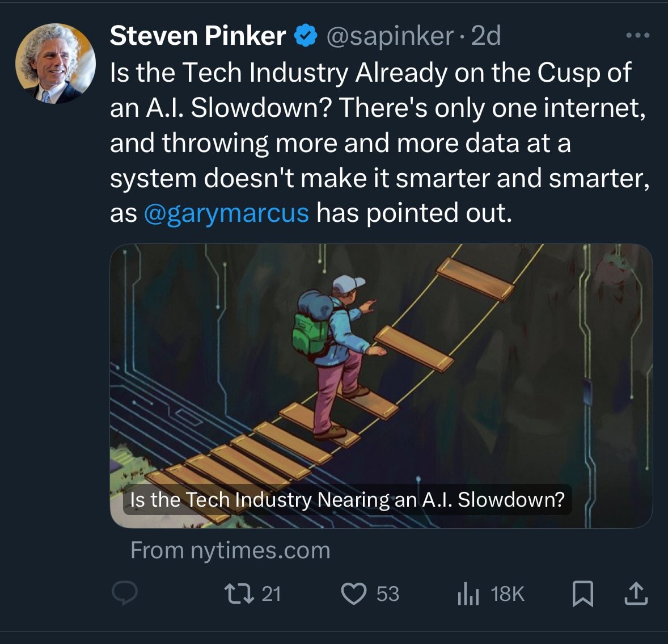Click the reply speech bubble icon
The width and height of the screenshot is (668, 644).
(x=124, y=594)
